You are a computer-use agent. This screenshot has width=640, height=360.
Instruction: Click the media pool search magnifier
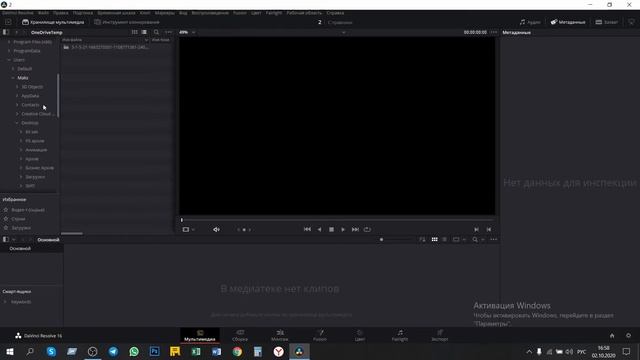[475, 240]
